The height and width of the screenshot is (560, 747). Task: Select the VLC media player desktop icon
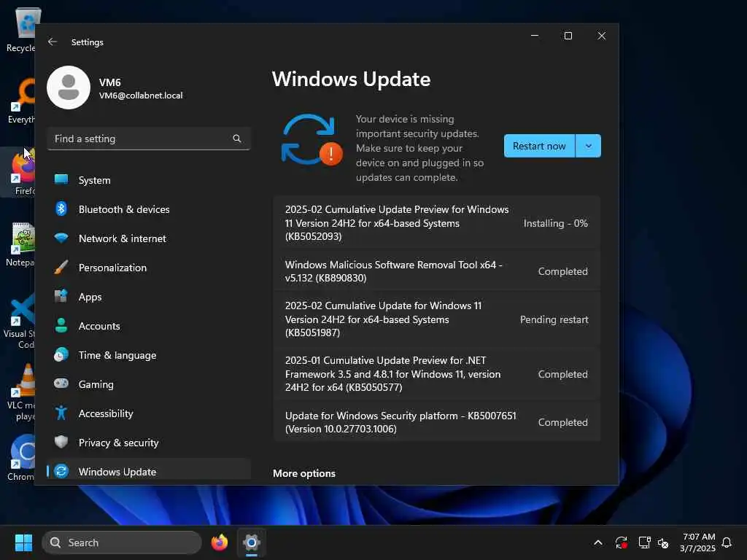click(21, 392)
